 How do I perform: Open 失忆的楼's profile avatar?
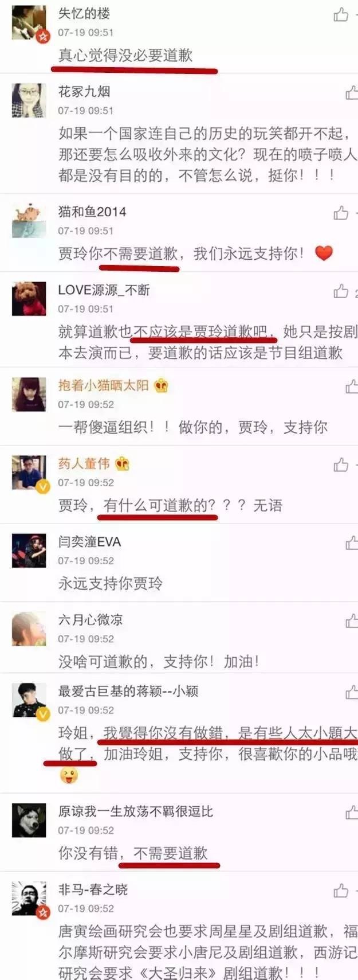29,24
